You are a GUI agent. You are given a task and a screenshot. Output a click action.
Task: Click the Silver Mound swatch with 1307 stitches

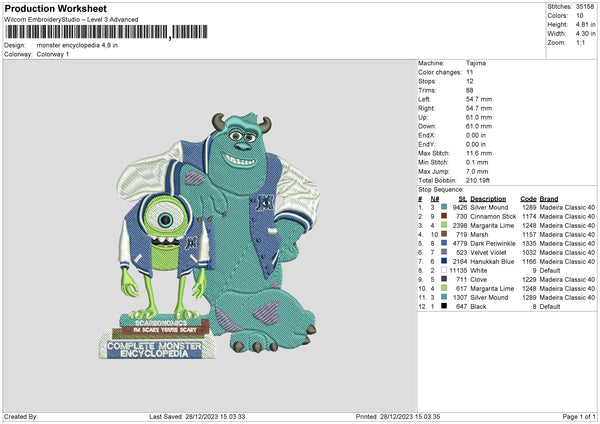[444, 297]
